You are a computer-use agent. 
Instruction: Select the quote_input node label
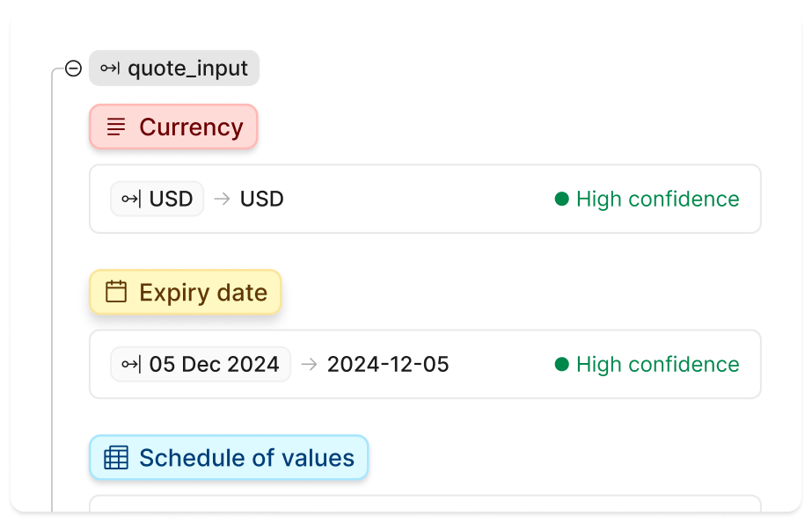[187, 69]
